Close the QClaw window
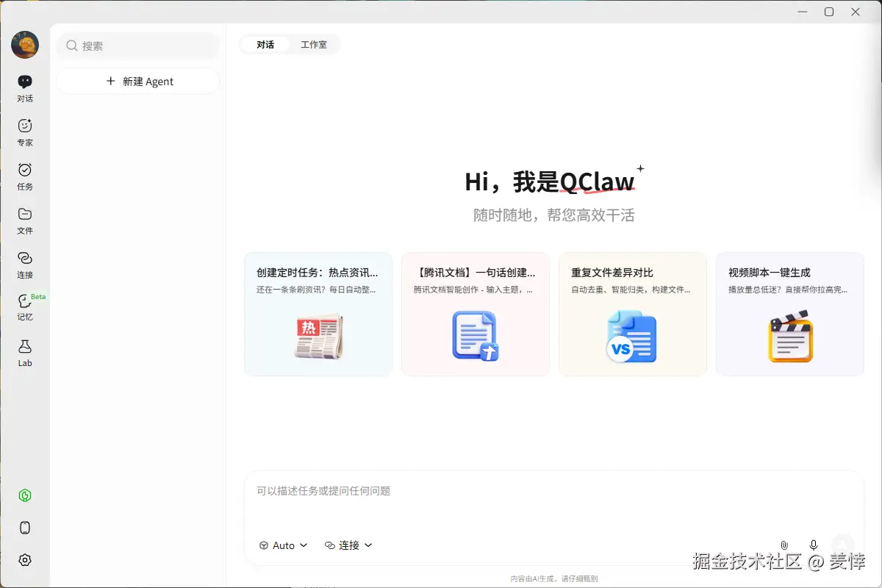The width and height of the screenshot is (882, 588). coord(856,12)
